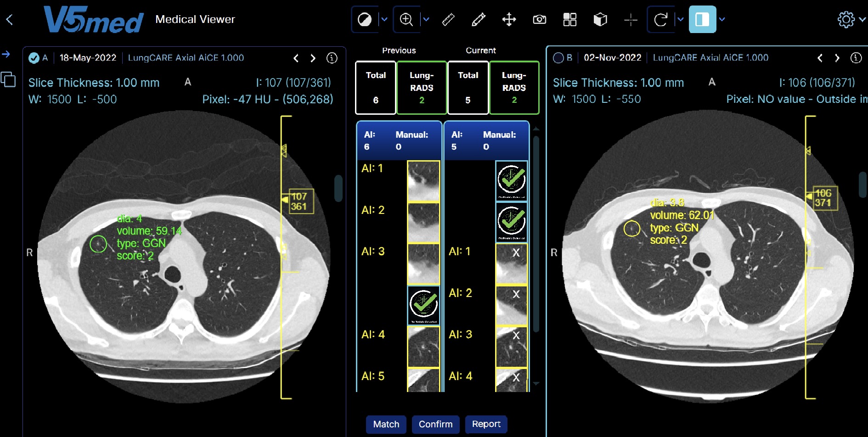Click the Report button
The width and height of the screenshot is (868, 437).
click(x=486, y=424)
